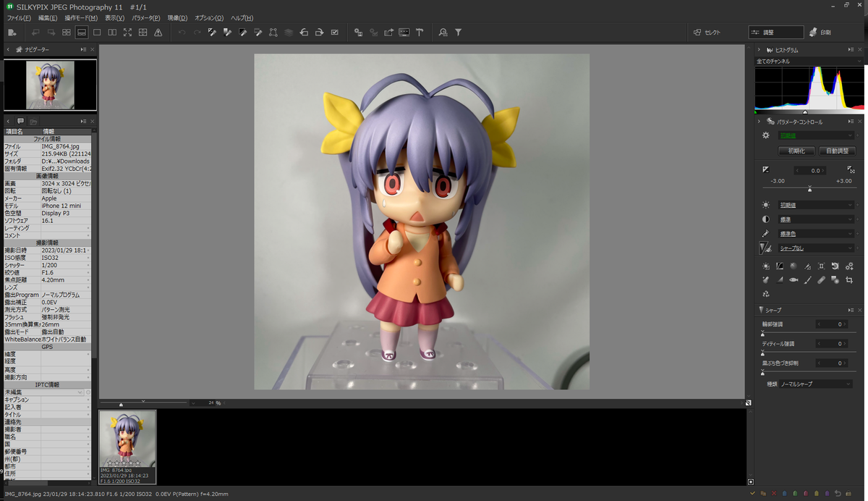Toggle the grid display icon
Screen dimensions: 868x501
point(142,33)
